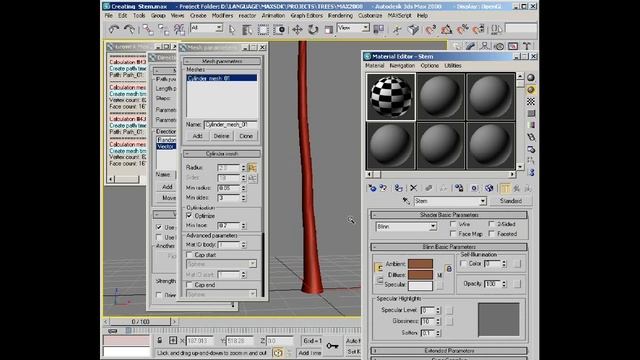This screenshot has height=360, width=640.
Task: Enable the 2-Sided checkbox
Action: (491, 224)
